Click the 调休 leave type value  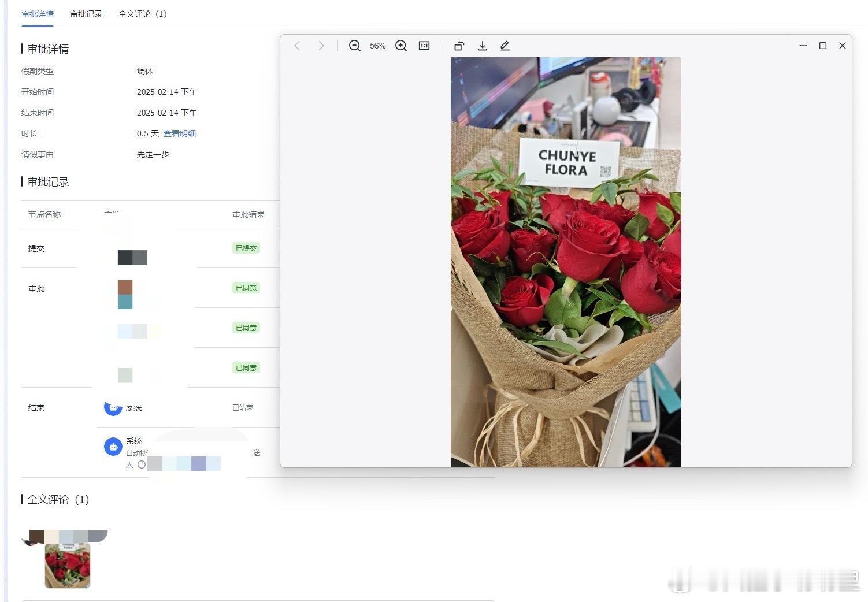click(x=145, y=71)
